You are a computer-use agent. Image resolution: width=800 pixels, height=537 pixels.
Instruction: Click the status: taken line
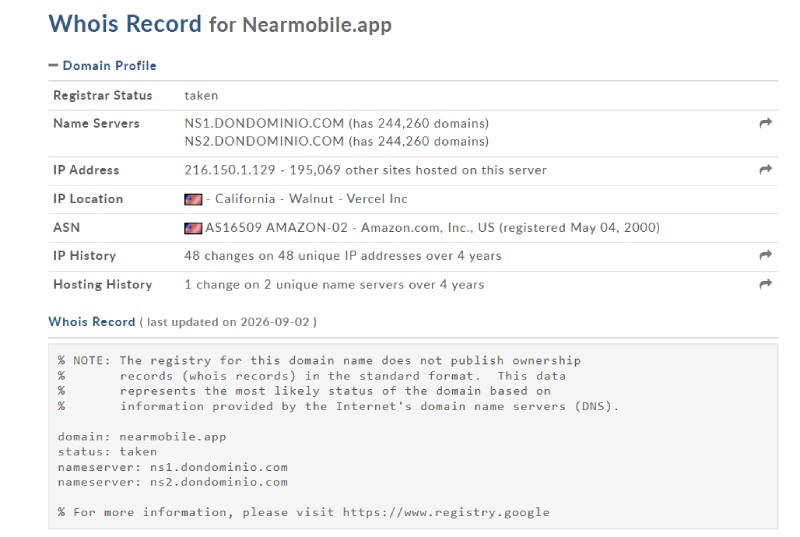pos(107,452)
